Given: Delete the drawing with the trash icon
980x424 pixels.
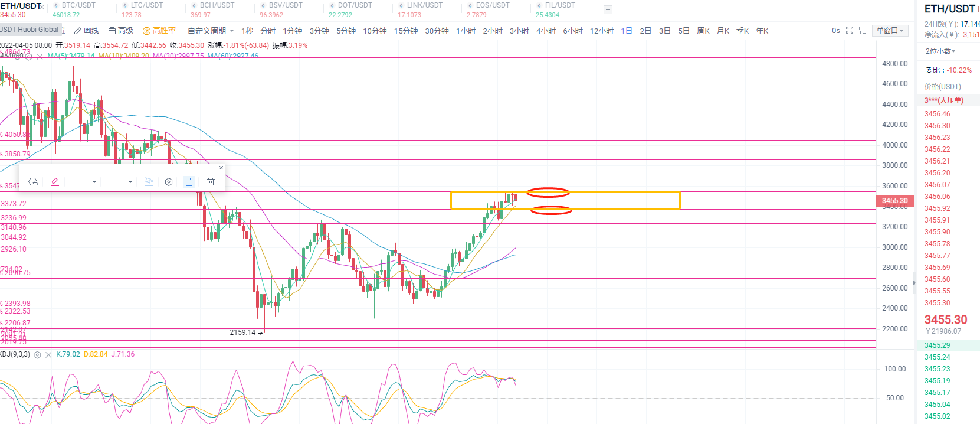Looking at the screenshot, I should click(x=211, y=182).
